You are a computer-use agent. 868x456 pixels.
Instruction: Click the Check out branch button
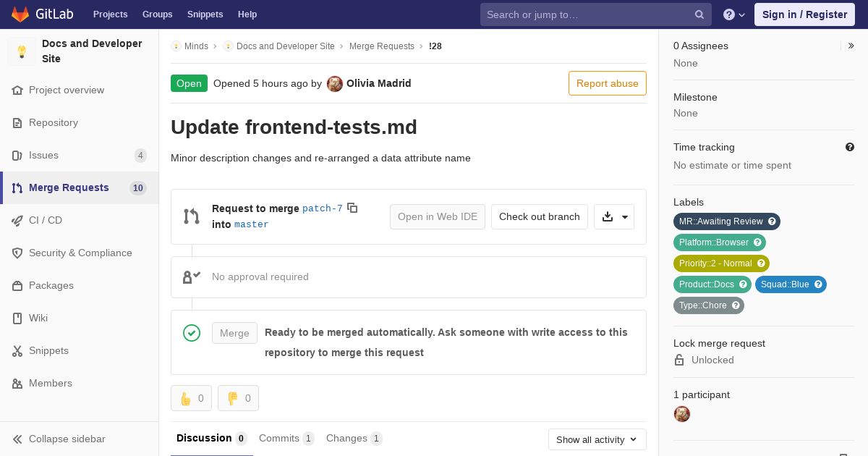click(x=539, y=216)
